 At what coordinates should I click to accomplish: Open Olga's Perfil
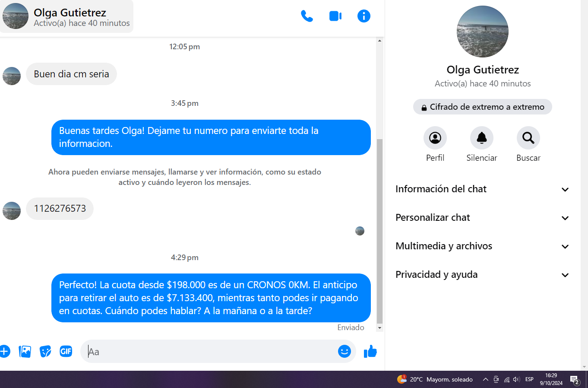[435, 138]
